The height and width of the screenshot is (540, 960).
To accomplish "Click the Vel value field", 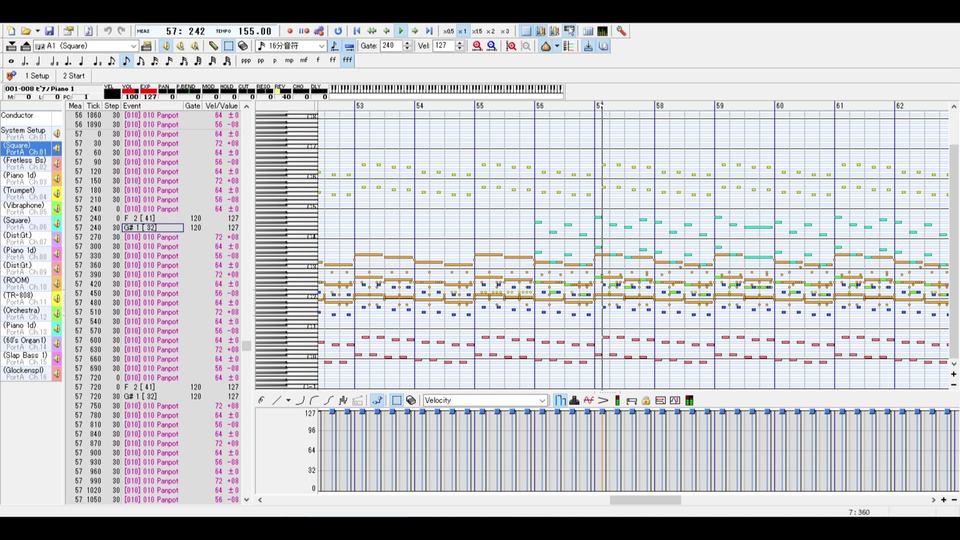I will click(x=443, y=46).
